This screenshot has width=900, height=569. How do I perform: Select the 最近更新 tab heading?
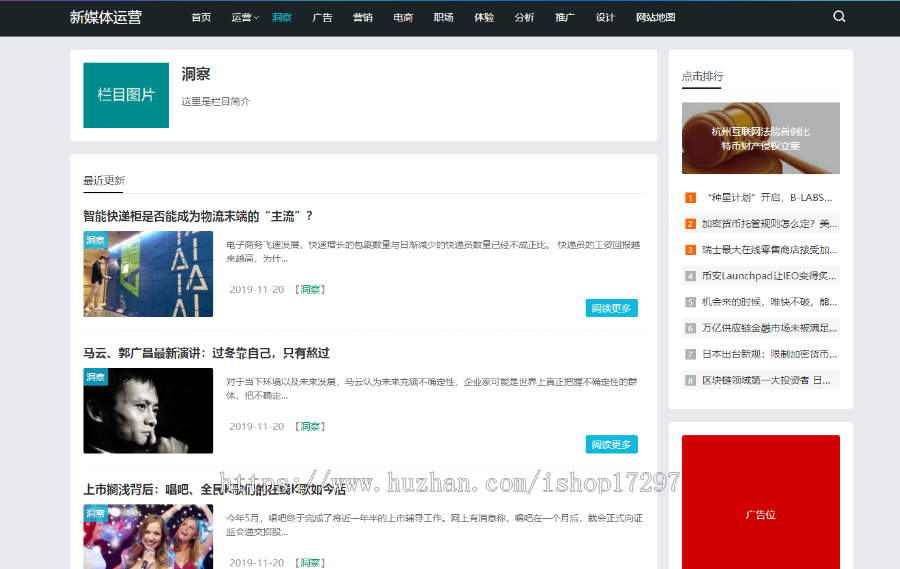(x=104, y=180)
